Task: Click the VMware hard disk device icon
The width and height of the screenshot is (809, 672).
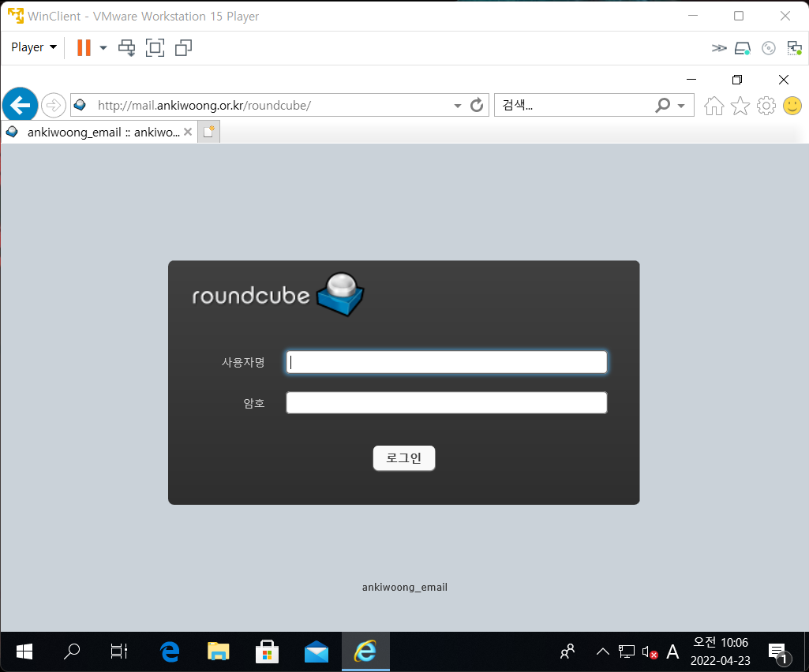Action: 743,48
